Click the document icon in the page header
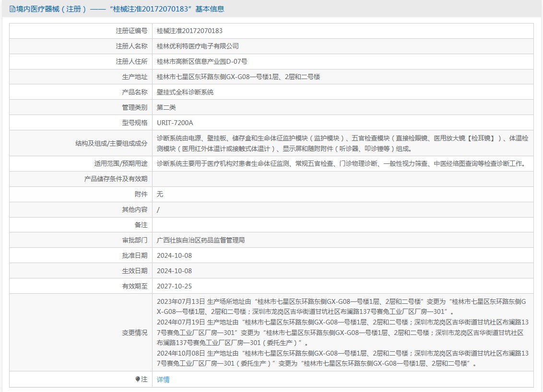Screen dimensions: 543x392 12,9
